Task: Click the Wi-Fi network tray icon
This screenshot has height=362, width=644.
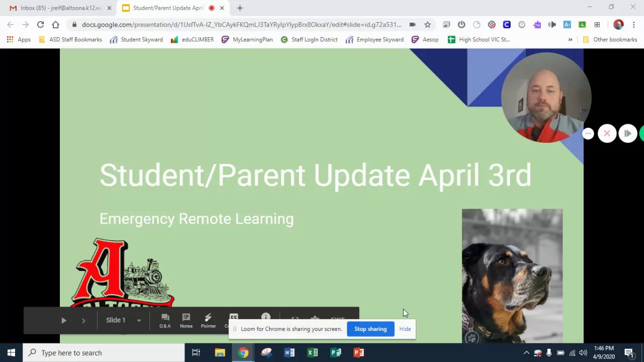Action: click(x=572, y=353)
